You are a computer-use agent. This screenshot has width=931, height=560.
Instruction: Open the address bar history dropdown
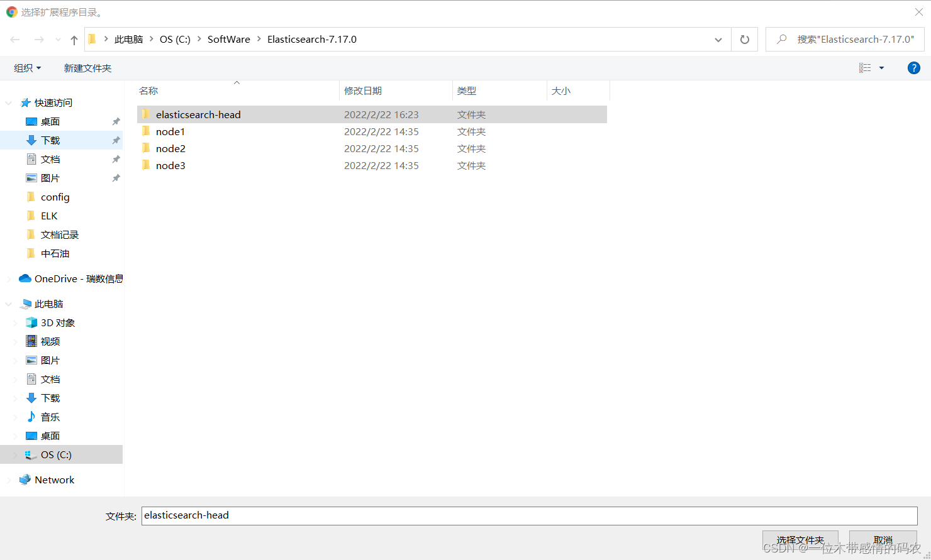pos(718,40)
